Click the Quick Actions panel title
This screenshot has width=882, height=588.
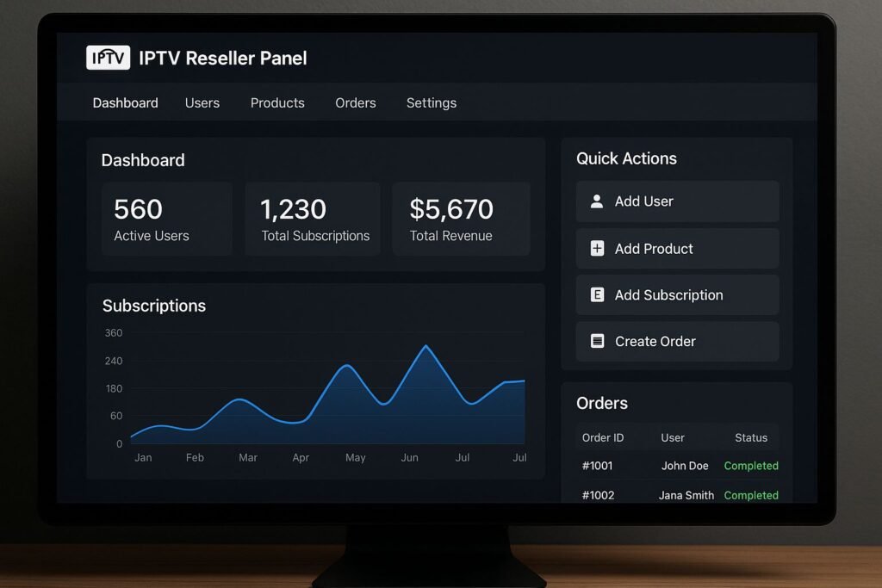click(626, 158)
